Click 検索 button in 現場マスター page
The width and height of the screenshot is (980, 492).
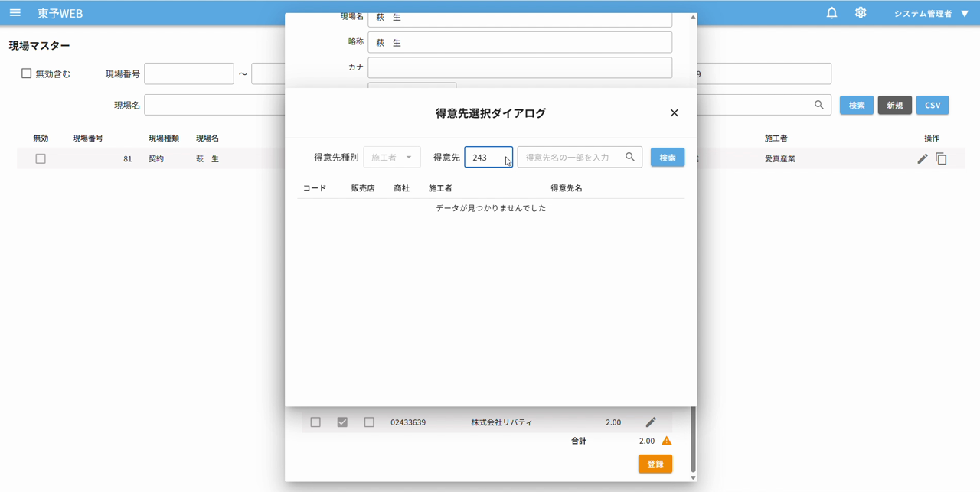point(857,105)
